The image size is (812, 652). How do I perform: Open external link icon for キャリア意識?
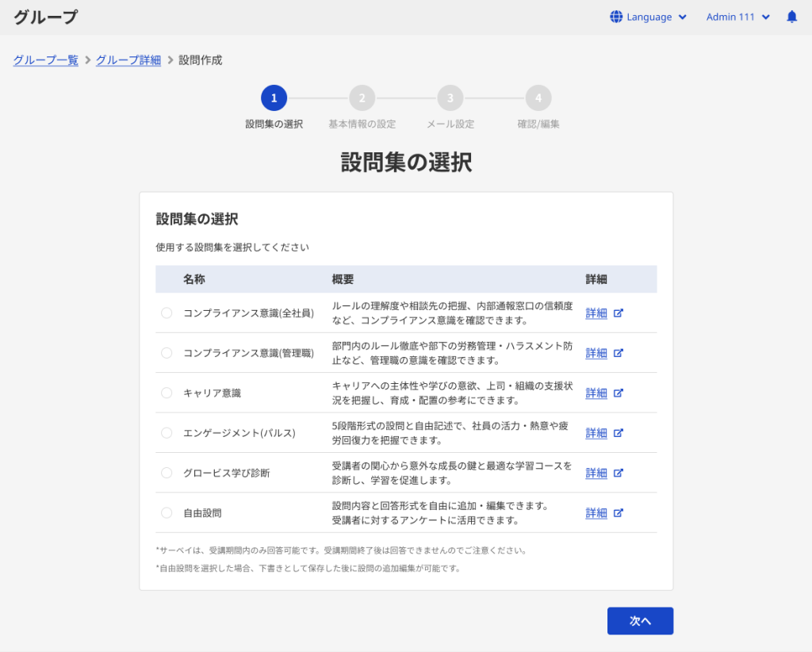coord(619,393)
